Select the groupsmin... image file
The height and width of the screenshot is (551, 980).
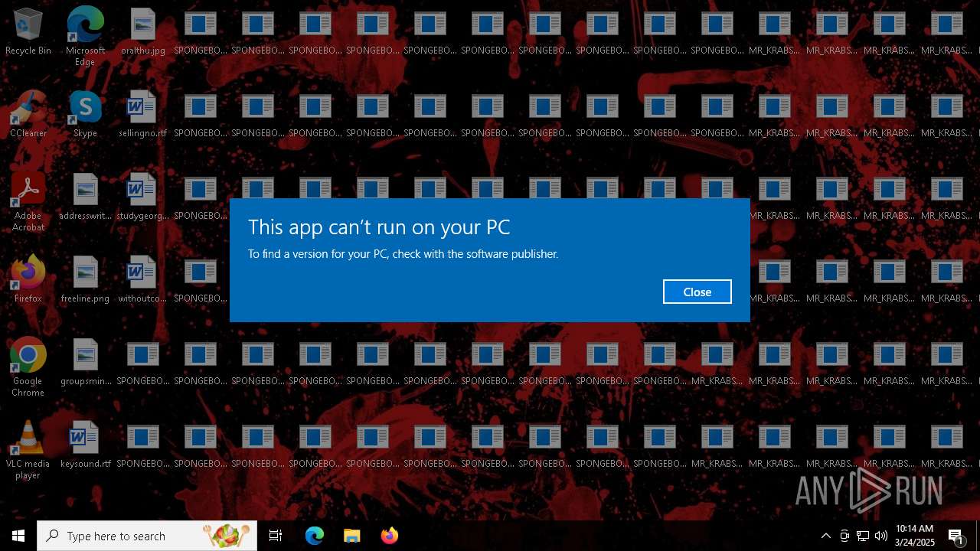[x=85, y=363]
